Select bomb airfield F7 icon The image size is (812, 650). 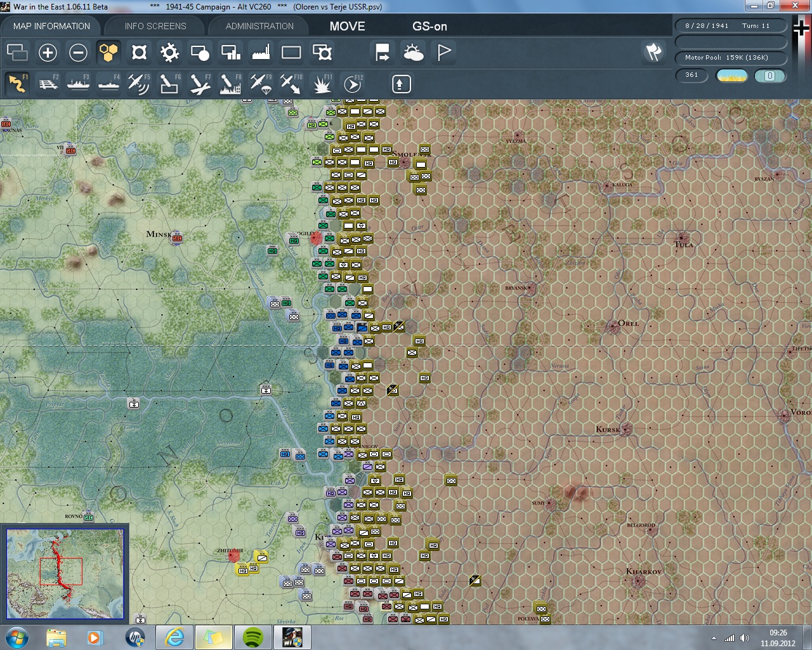[200, 83]
